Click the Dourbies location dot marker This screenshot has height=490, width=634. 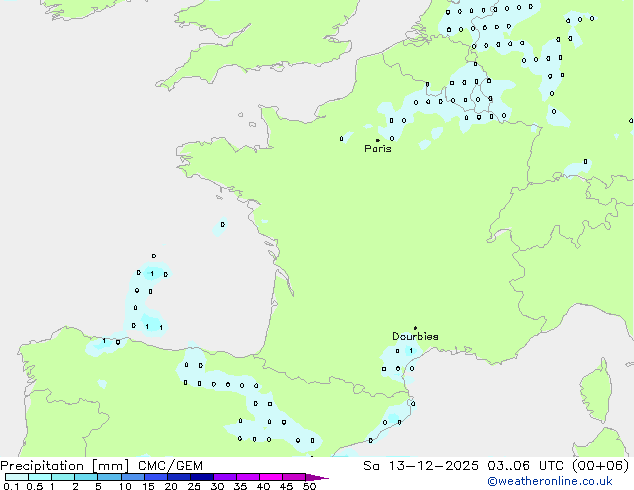tap(415, 328)
